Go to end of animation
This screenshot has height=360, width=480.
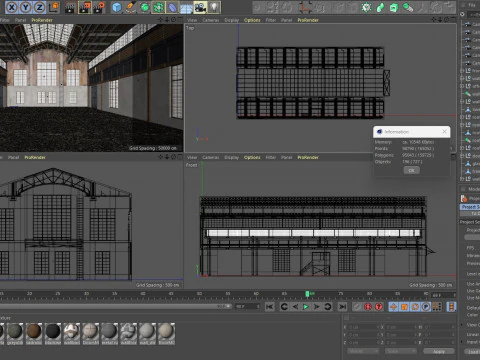coord(342,307)
